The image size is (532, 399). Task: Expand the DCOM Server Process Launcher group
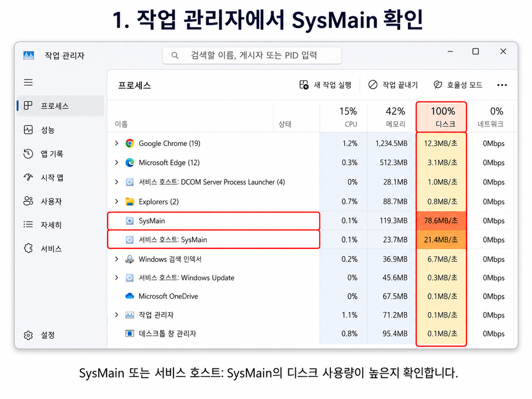coord(117,182)
